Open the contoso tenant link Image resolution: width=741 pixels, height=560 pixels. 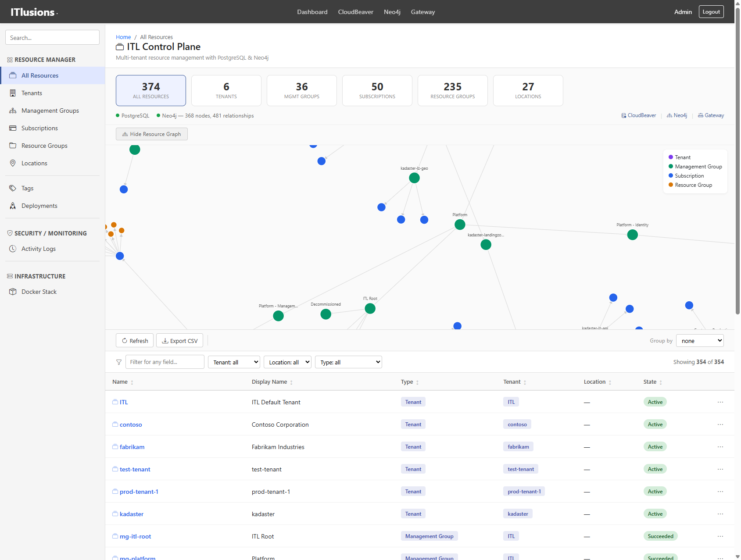(131, 424)
